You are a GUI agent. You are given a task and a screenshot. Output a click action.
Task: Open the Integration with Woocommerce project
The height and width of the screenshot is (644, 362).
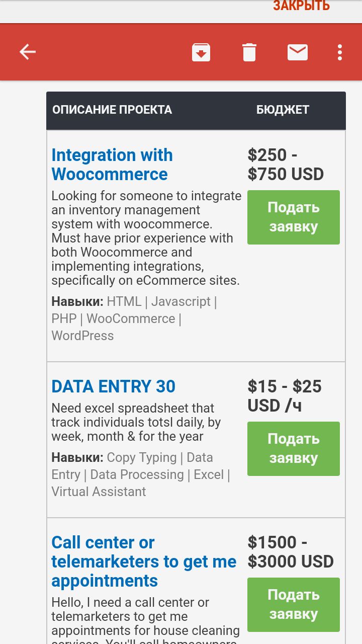[x=112, y=165]
